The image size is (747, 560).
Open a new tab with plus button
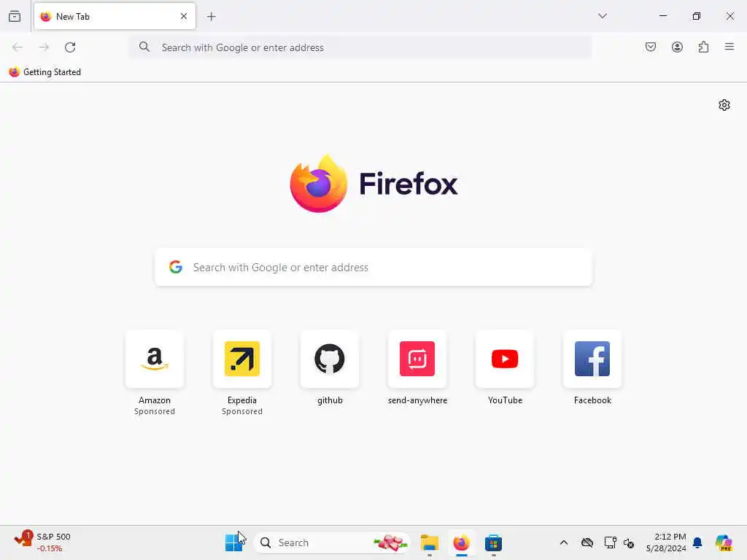tap(212, 17)
